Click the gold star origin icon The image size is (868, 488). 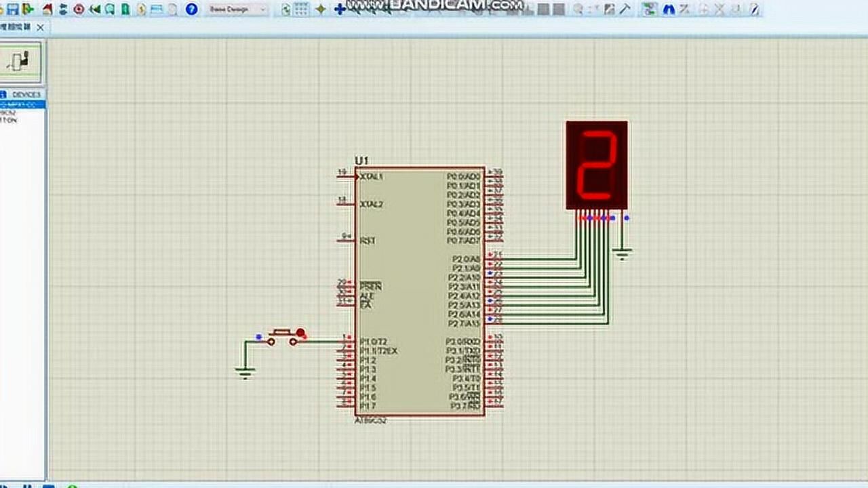(x=320, y=9)
